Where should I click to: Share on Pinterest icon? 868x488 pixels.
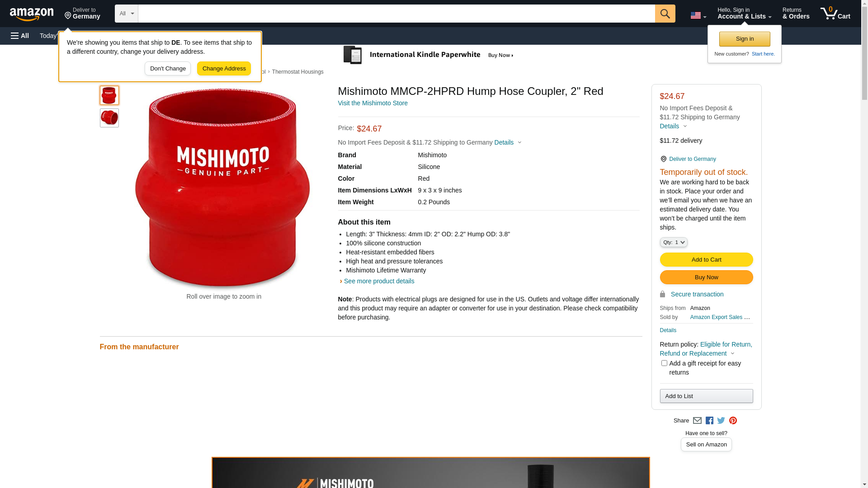(x=733, y=421)
